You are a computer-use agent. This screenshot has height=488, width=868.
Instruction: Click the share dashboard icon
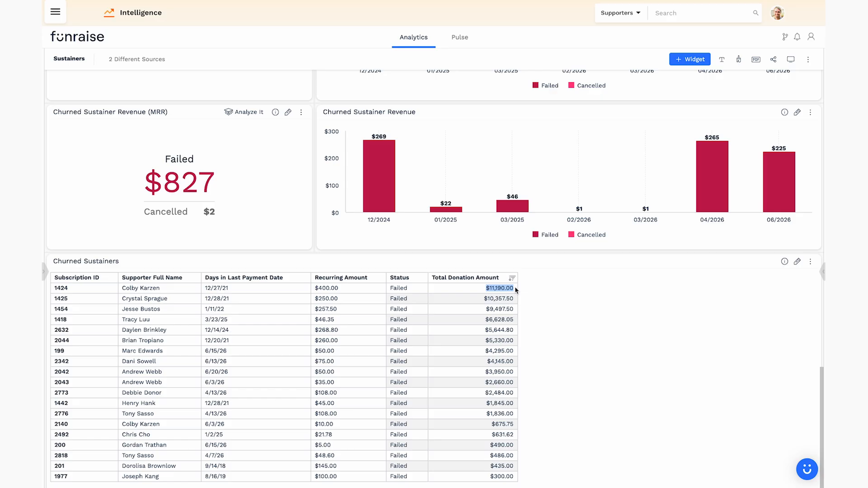[x=773, y=59]
